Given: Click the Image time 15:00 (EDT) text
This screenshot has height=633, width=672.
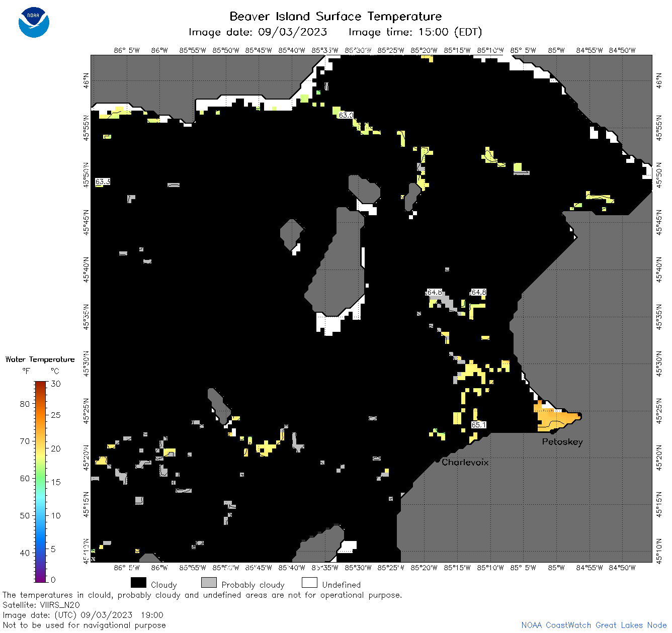Looking at the screenshot, I should point(415,32).
